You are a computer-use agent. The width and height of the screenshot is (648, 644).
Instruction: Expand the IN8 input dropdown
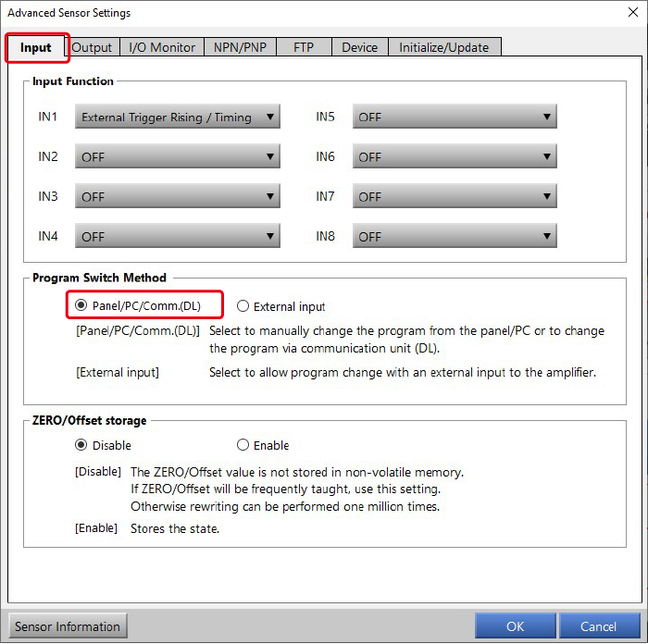(454, 237)
